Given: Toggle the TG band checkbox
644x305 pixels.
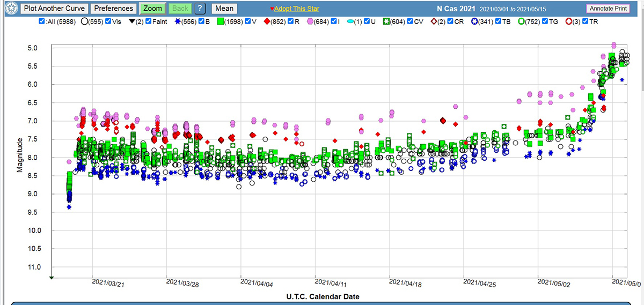Looking at the screenshot, I should point(546,22).
